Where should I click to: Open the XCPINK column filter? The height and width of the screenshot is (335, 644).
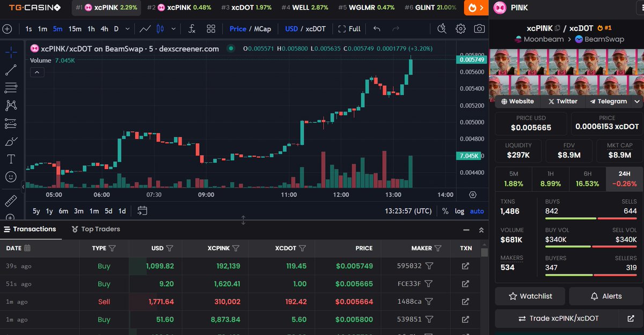point(236,248)
